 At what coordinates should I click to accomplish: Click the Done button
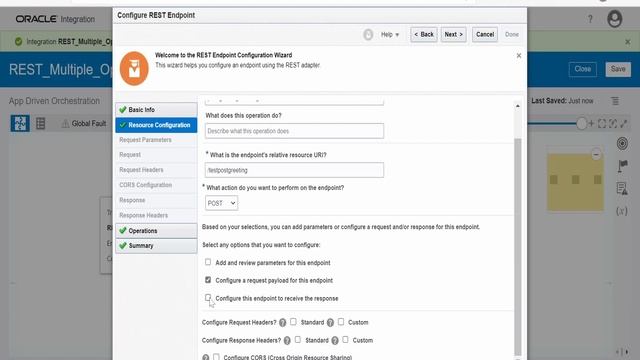pos(512,35)
